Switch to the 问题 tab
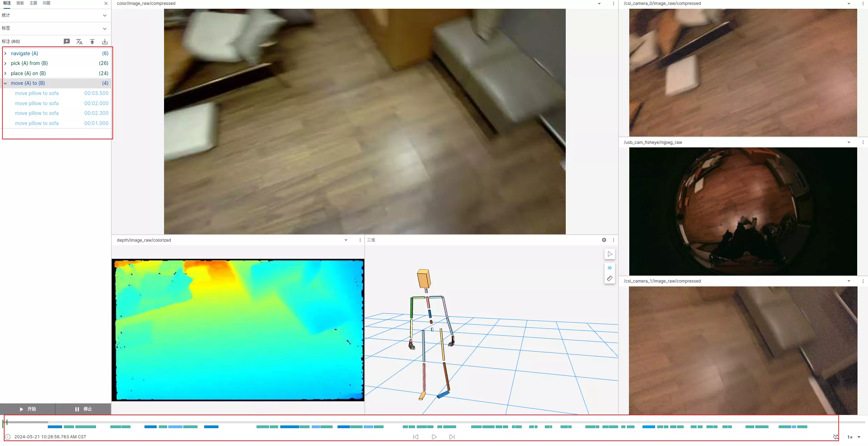Image resolution: width=868 pixels, height=446 pixels. point(46,3)
